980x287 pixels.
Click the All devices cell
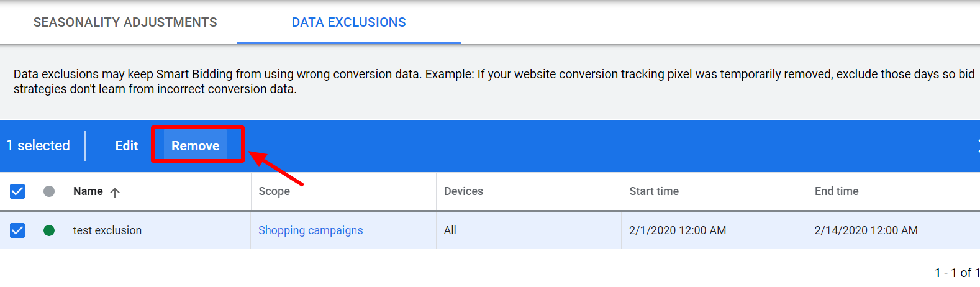(x=450, y=230)
